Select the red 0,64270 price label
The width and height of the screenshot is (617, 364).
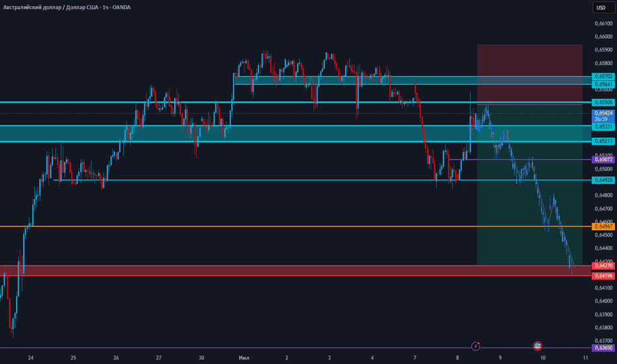click(603, 265)
